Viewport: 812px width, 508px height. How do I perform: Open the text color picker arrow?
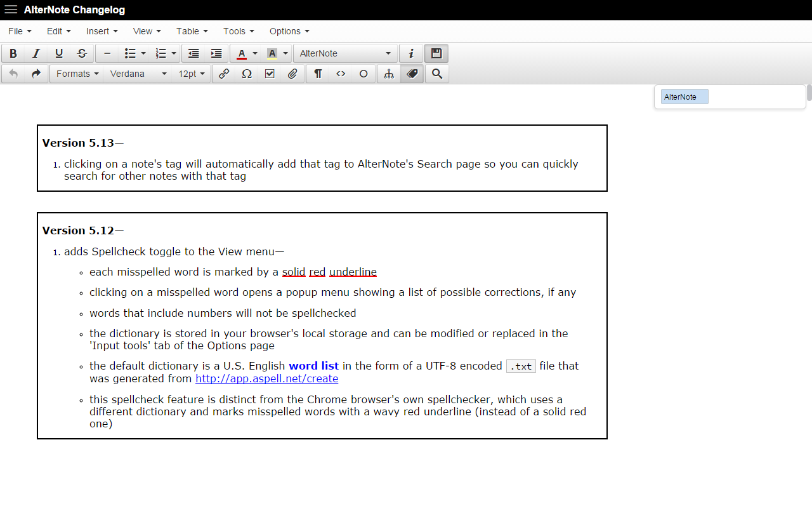[255, 53]
